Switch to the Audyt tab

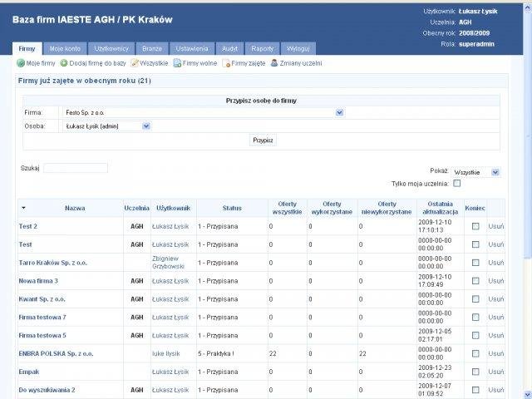tap(229, 48)
